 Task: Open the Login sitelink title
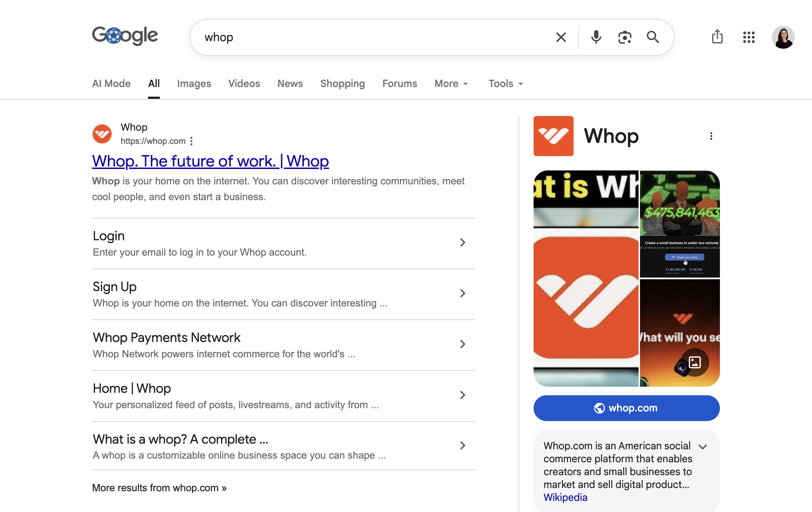pos(109,236)
